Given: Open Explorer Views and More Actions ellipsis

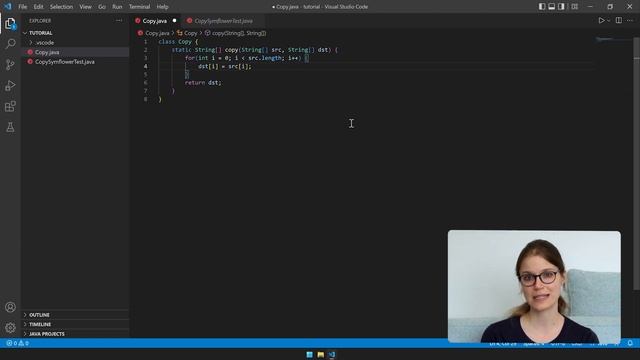Looking at the screenshot, I should coord(119,20).
